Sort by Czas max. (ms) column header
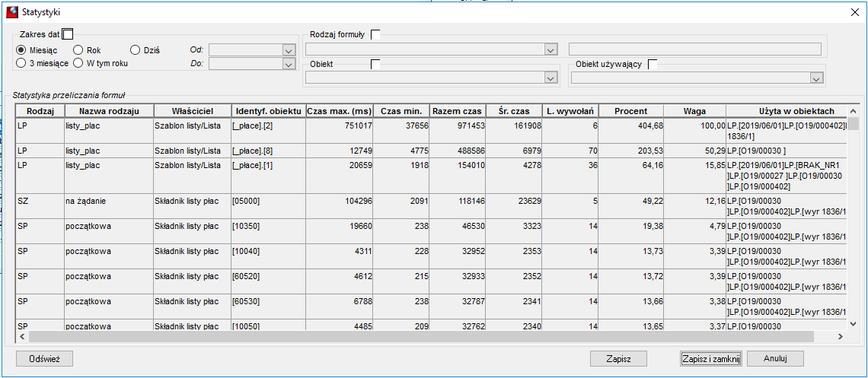 click(x=340, y=110)
